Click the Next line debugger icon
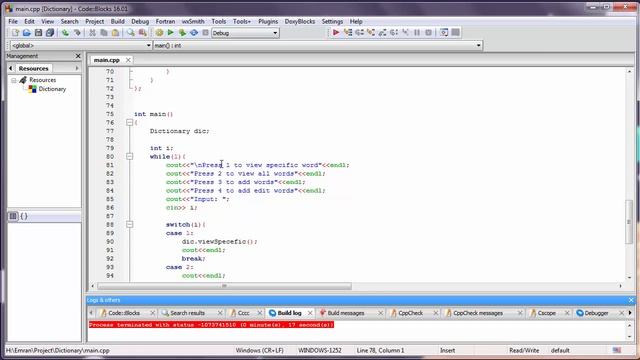The height and width of the screenshot is (360, 640). [359, 32]
